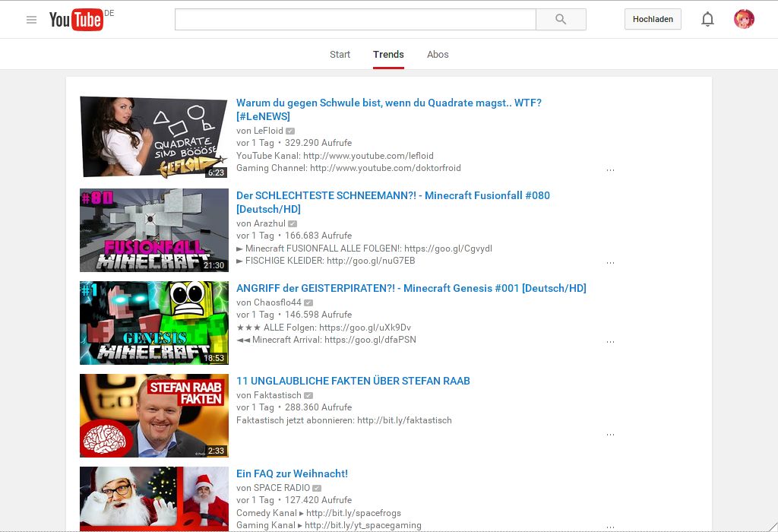Click 'ALLE Folgen: goo.gl/uXk9Dv' description line
The height and width of the screenshot is (532, 778).
pos(324,328)
